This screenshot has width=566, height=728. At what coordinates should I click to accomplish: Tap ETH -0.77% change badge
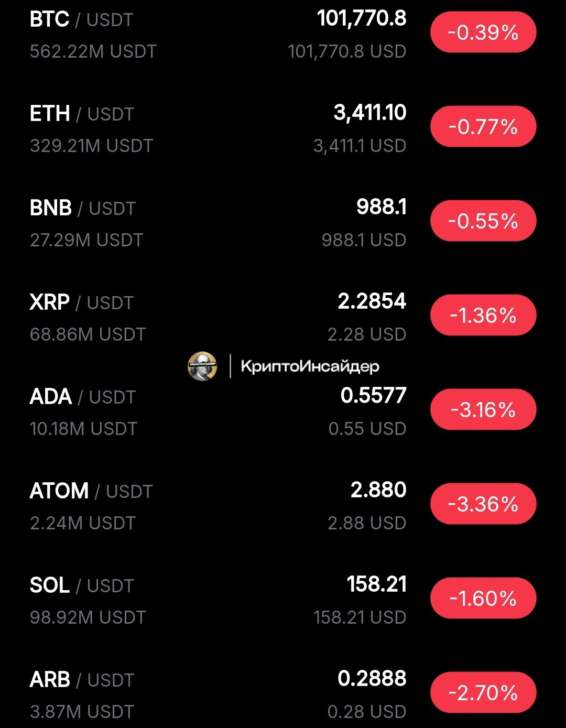(483, 127)
